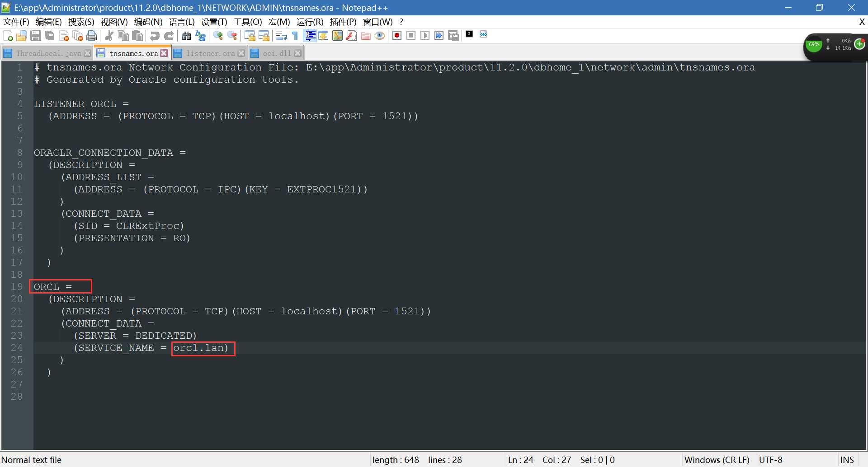The height and width of the screenshot is (467, 868).
Task: Click INS mode in status bar
Action: [x=847, y=460]
